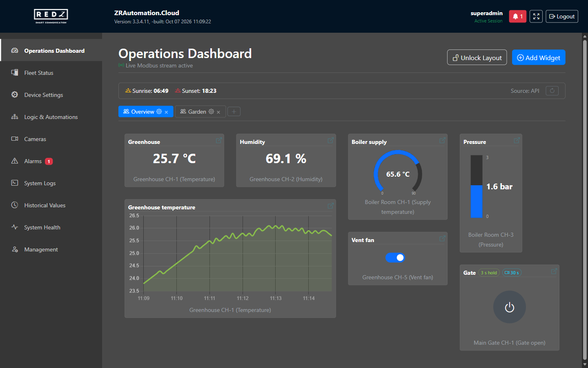
Task: Toggle fullscreen mode icon
Action: point(536,16)
